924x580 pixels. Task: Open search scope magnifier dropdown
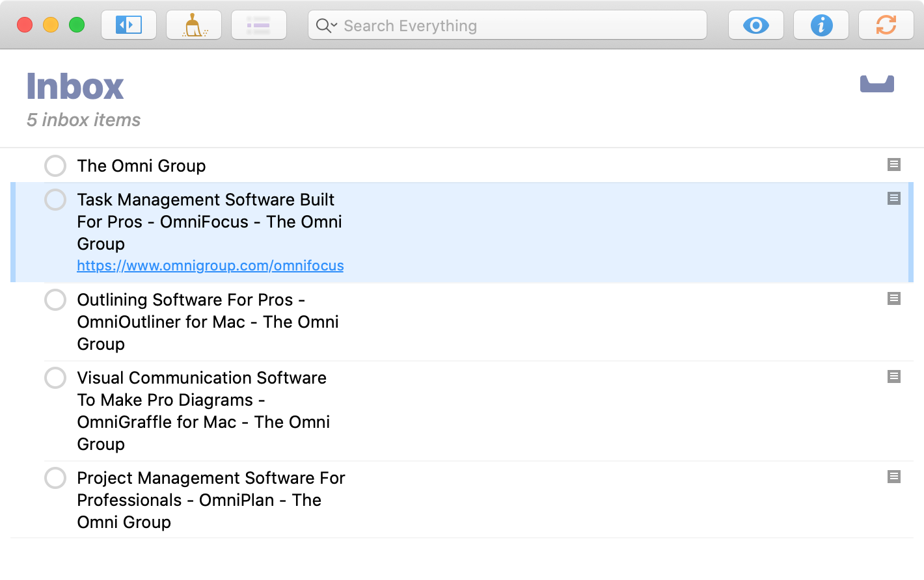coord(326,26)
